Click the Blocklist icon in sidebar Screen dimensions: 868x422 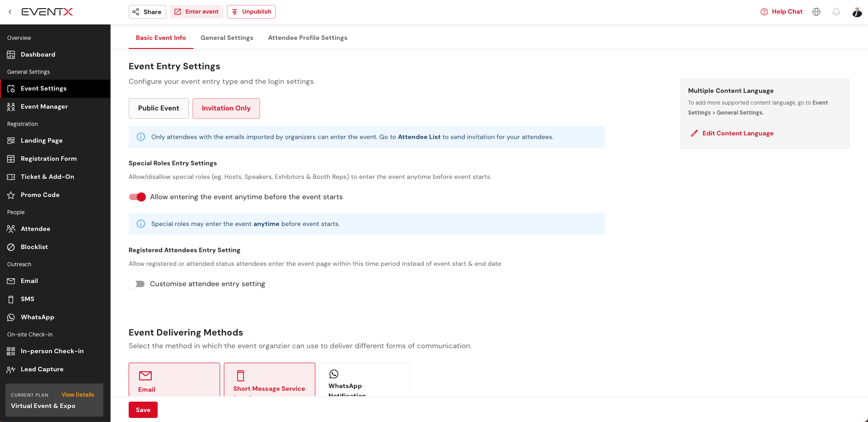coord(11,247)
